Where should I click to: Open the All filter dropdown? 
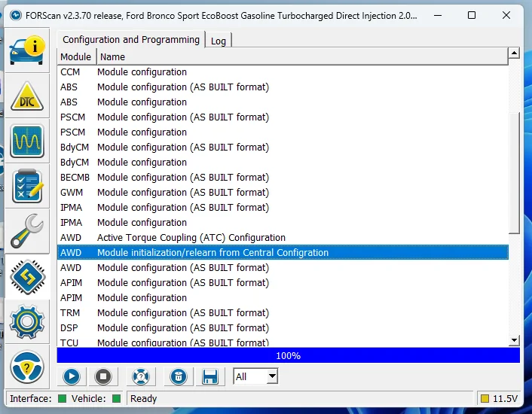pos(255,376)
